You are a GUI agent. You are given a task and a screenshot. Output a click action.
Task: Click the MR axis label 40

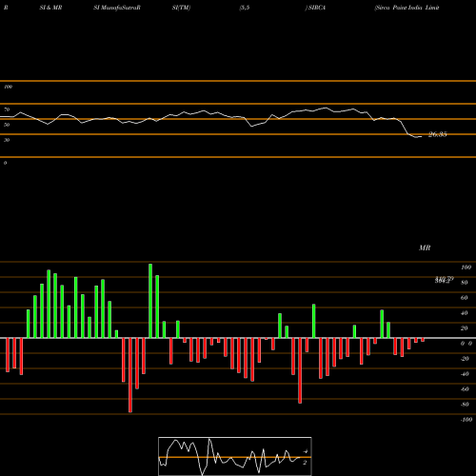pos(465,313)
